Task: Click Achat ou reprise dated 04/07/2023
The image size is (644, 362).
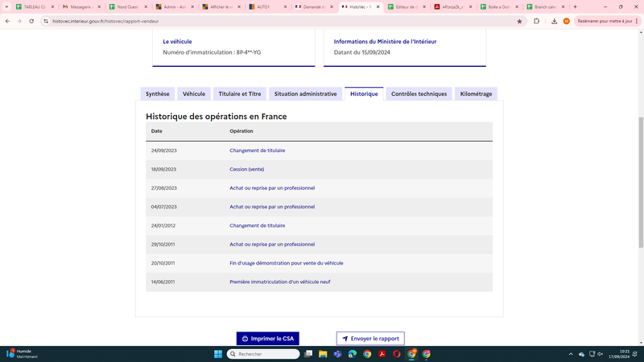Action: pos(272,207)
